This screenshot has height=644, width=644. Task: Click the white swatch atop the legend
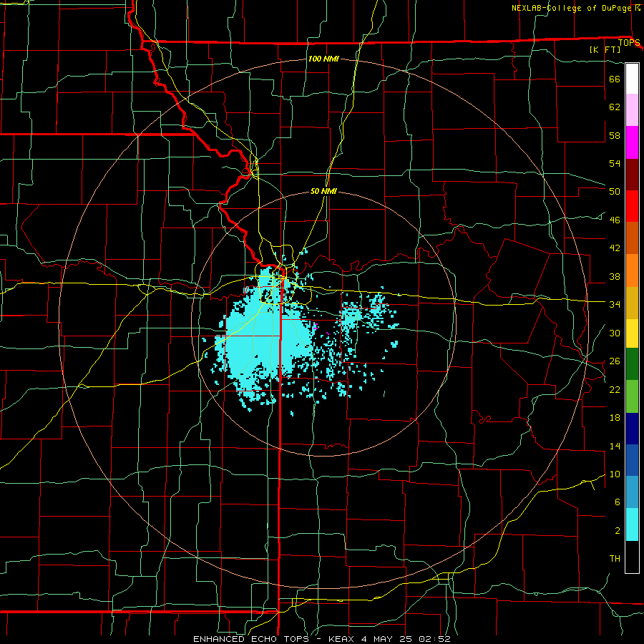click(632, 79)
